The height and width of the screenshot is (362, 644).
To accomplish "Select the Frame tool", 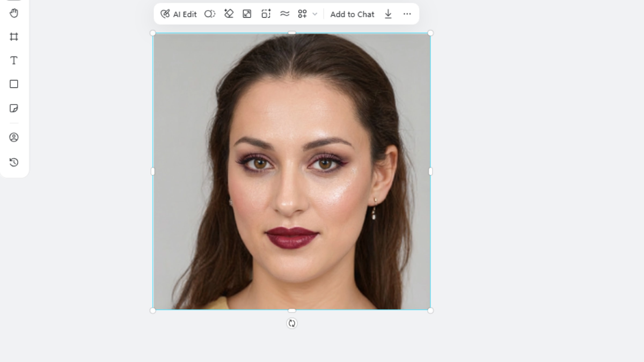I will coord(14,36).
